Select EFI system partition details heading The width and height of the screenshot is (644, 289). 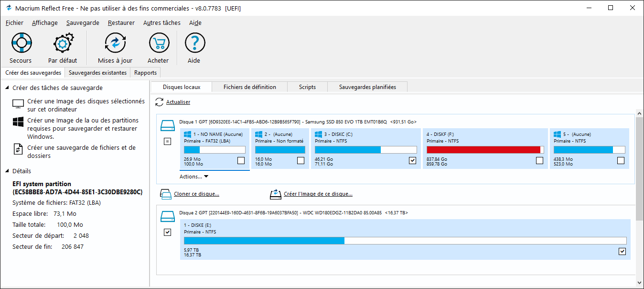(77, 188)
